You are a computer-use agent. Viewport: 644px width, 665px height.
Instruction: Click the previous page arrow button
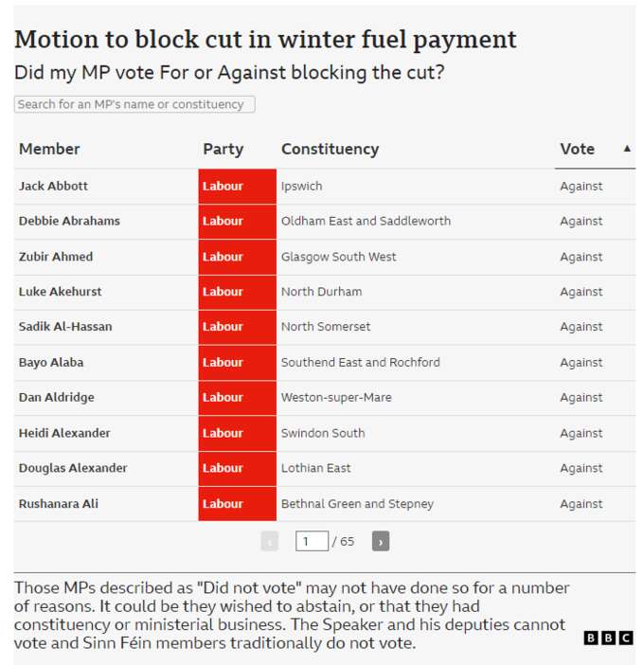point(270,541)
